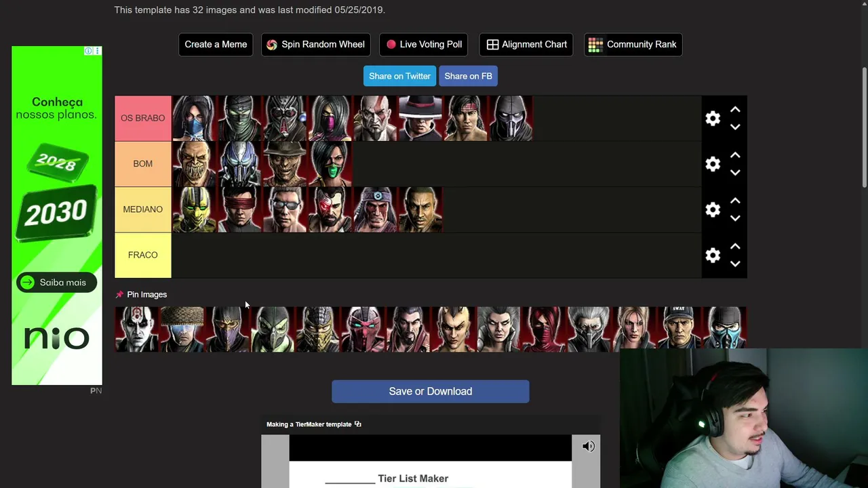This screenshot has height=488, width=868.
Task: Open the Alignment Chart option
Action: 526,45
